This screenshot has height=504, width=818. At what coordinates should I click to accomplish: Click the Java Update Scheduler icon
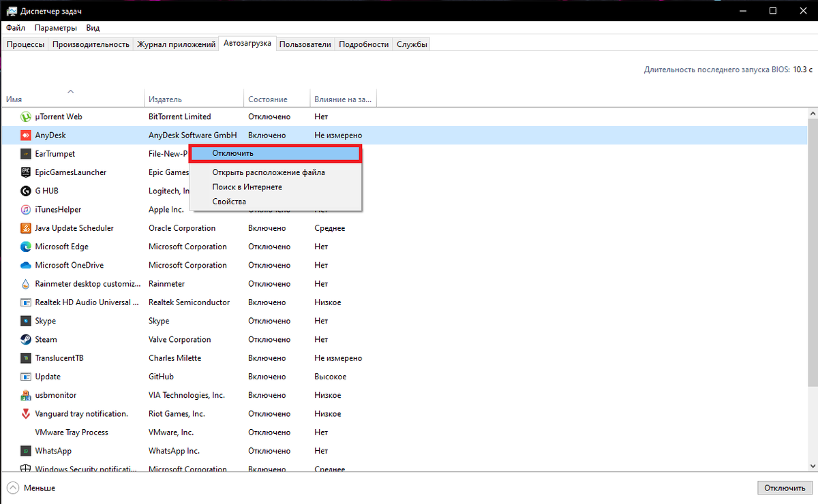click(26, 228)
